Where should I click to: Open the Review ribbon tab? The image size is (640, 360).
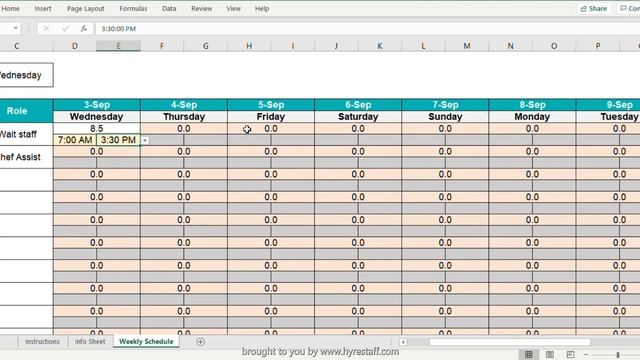click(x=202, y=9)
